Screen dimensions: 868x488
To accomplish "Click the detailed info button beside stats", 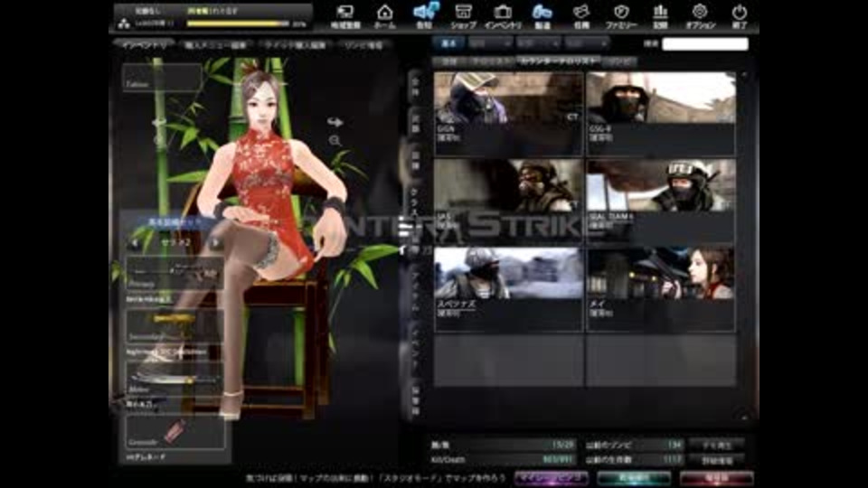I will 717,460.
